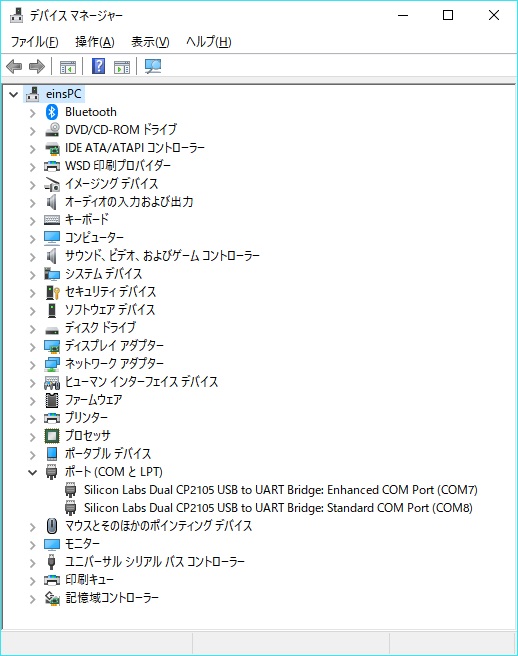
Task: Expand the ディスプレイ アダプター category
Action: pos(33,346)
